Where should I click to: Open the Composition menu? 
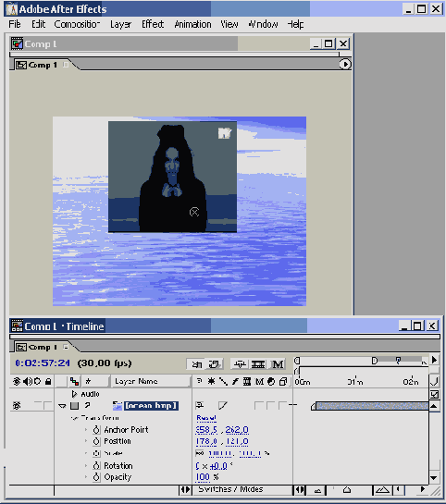pos(77,24)
